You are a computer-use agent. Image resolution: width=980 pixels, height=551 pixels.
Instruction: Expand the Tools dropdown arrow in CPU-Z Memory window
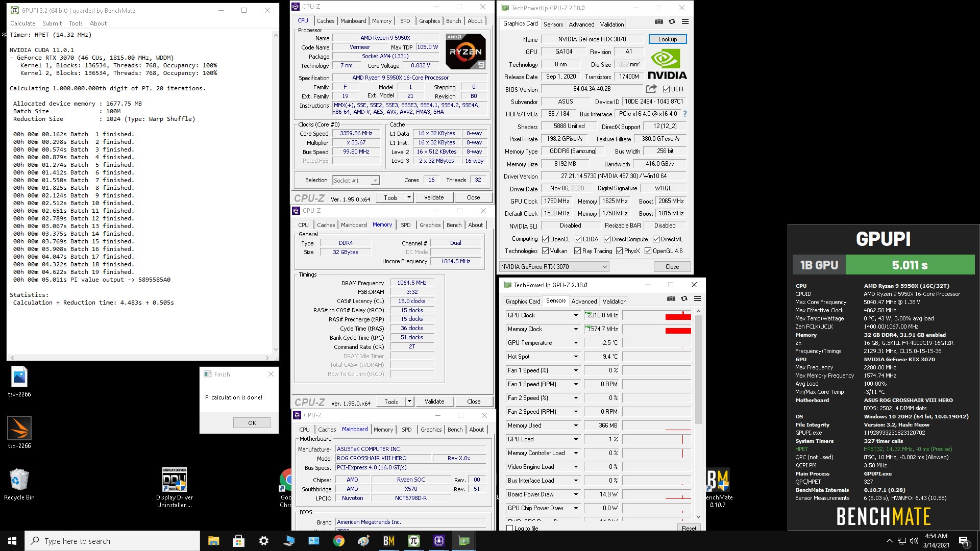click(x=409, y=402)
